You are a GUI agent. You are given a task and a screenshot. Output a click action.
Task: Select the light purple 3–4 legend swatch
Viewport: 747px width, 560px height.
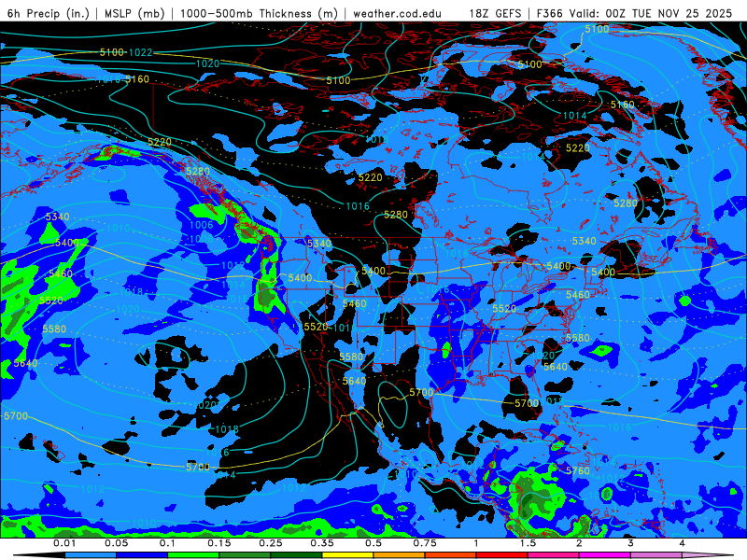tap(656, 555)
